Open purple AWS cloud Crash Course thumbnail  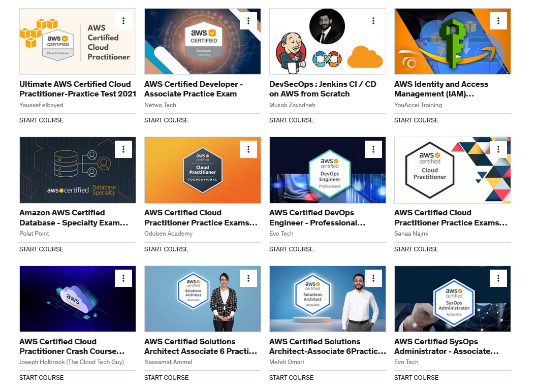click(78, 299)
